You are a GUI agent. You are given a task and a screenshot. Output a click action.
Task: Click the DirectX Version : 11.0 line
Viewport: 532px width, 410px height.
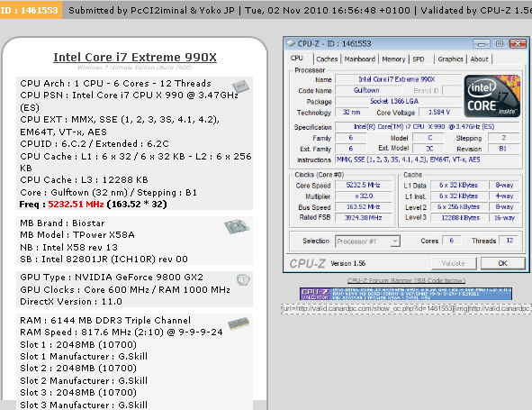click(71, 302)
